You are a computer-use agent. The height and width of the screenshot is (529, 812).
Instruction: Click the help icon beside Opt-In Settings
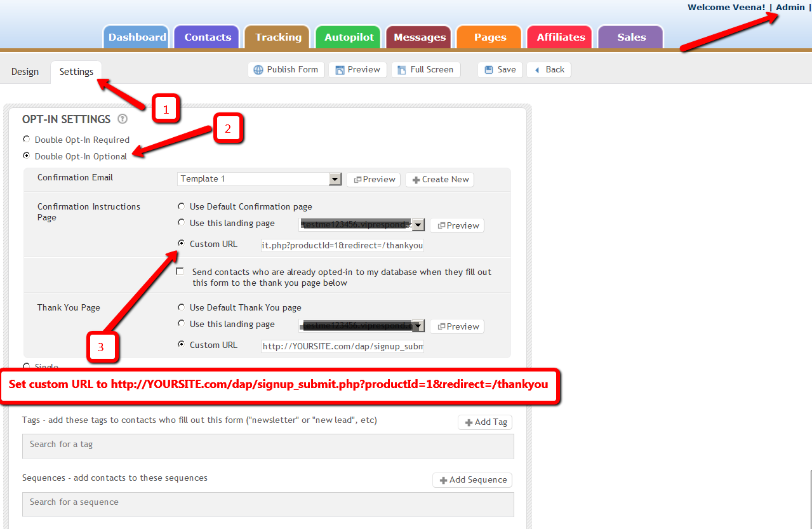(123, 119)
